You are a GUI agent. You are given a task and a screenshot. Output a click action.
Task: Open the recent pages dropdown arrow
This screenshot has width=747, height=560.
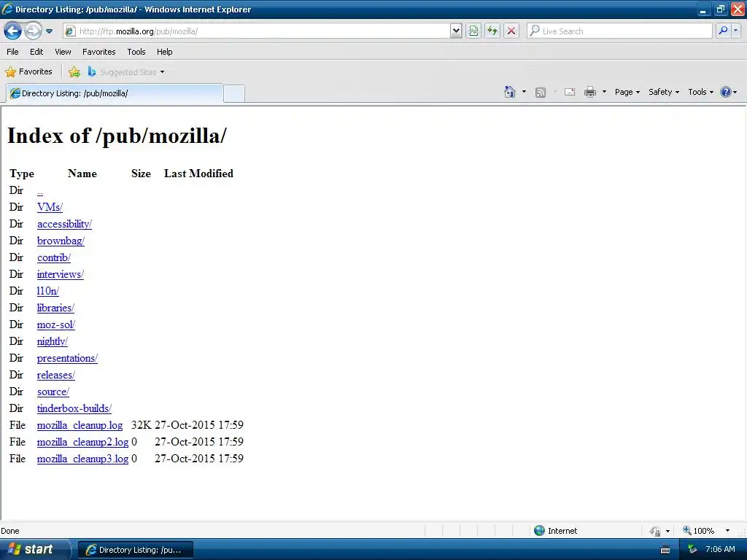click(x=49, y=31)
